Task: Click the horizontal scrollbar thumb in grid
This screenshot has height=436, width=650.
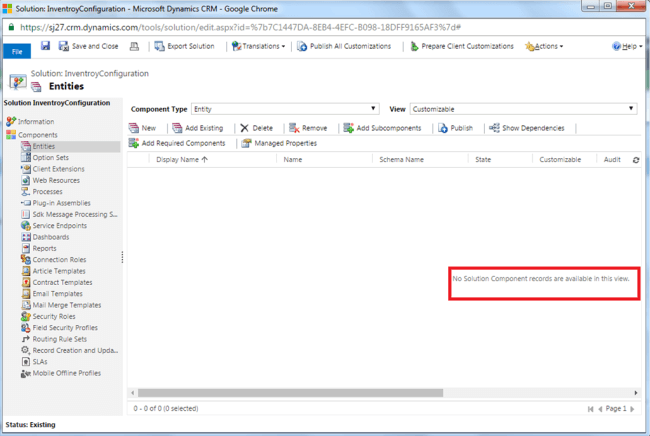Action: coord(291,392)
